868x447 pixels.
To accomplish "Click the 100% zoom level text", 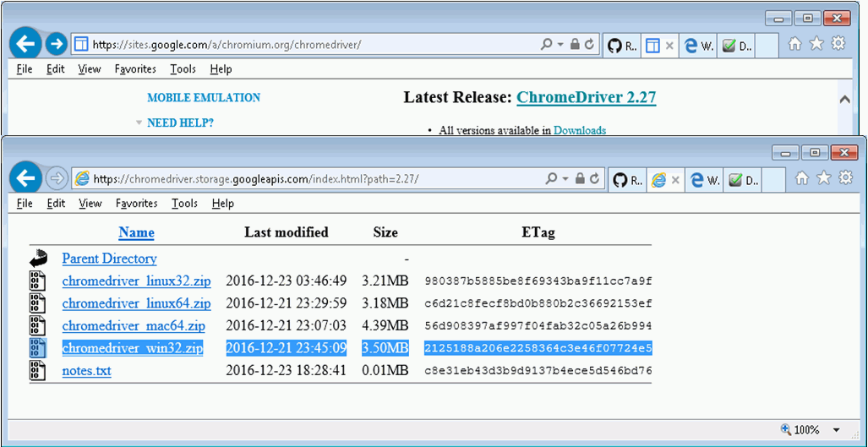I will click(x=806, y=430).
